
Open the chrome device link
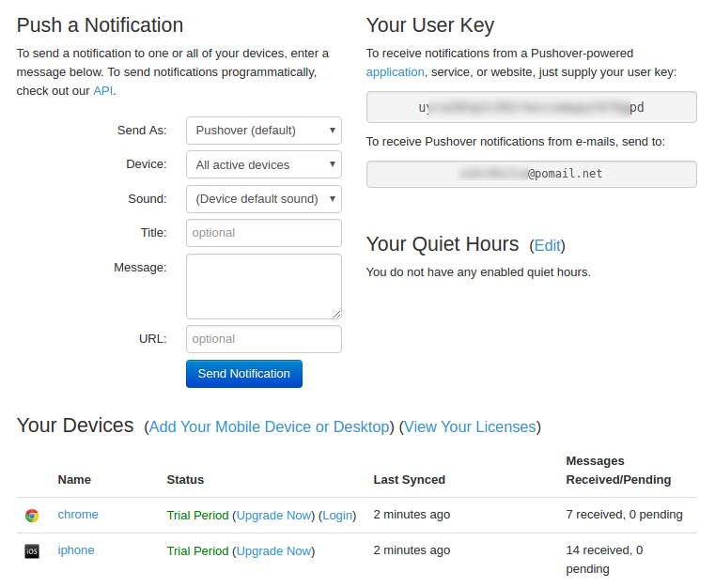(78, 514)
